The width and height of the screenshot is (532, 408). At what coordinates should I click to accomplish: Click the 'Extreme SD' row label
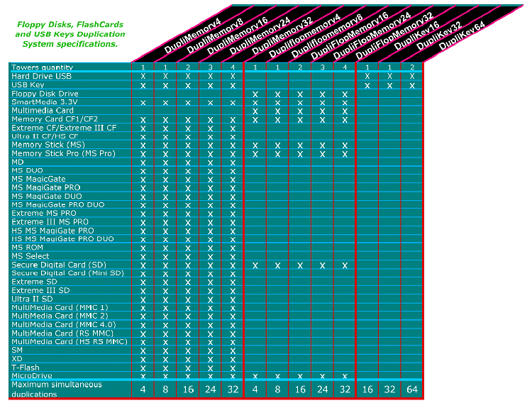click(34, 282)
